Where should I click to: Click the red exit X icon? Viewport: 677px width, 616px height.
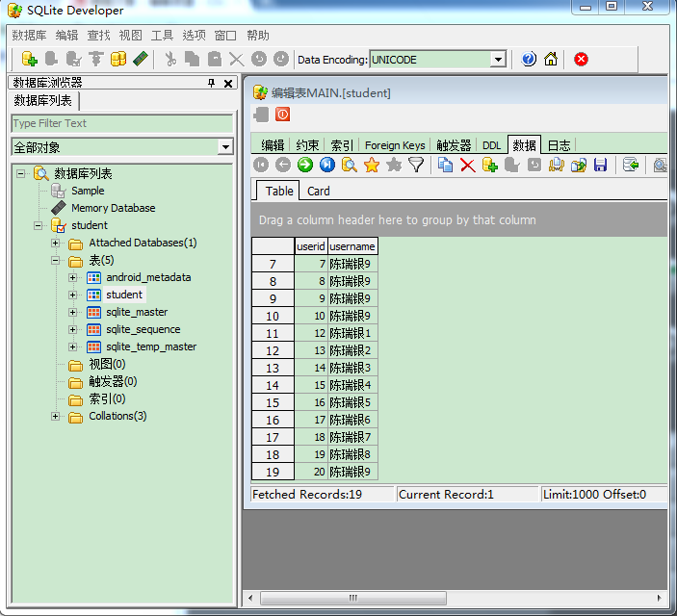coord(581,59)
